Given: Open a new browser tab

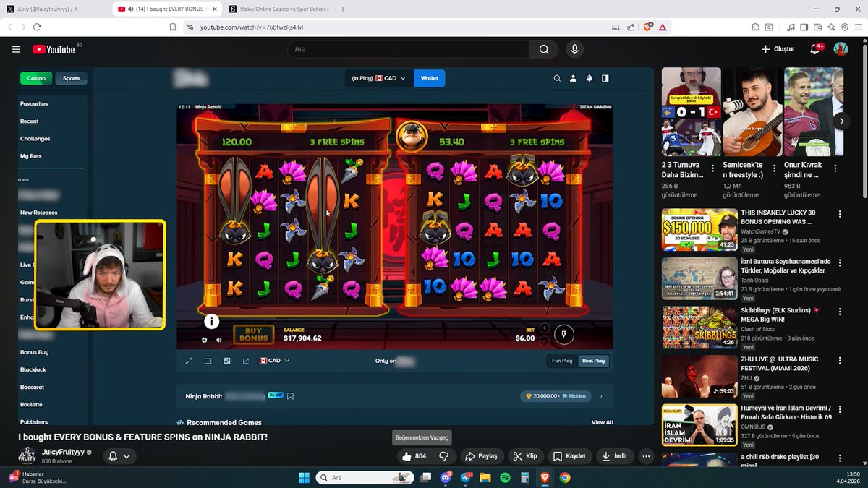Looking at the screenshot, I should coord(342,9).
